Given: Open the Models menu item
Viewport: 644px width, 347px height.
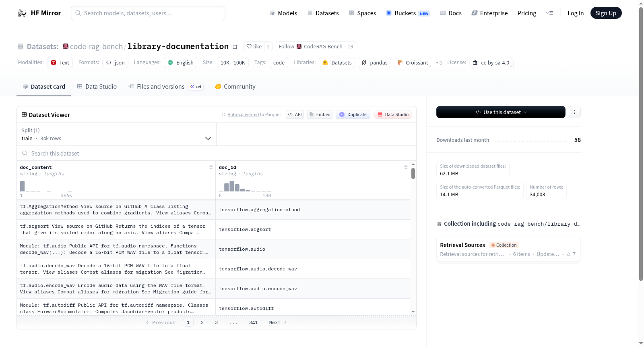Looking at the screenshot, I should [x=283, y=13].
